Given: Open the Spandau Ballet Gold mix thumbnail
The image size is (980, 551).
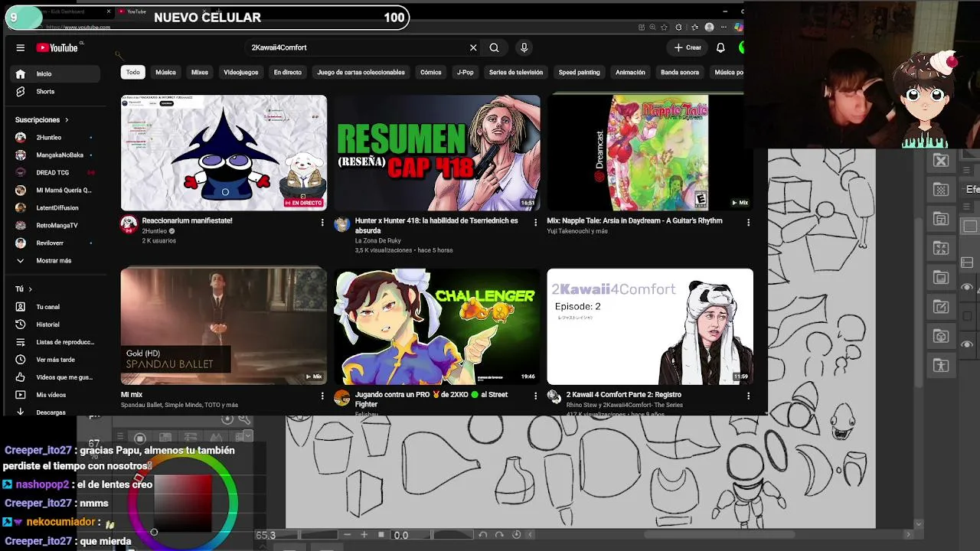Looking at the screenshot, I should click(x=224, y=326).
